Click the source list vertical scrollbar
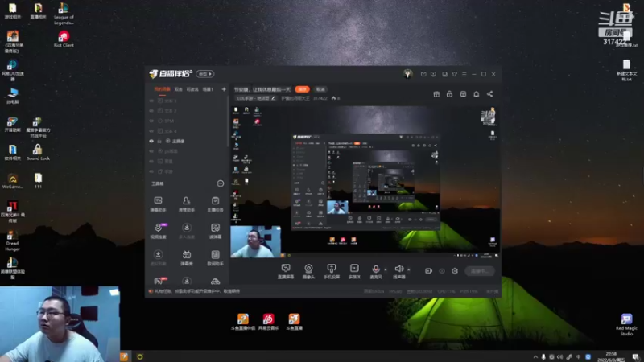Screen dimensions: 644x362 pos(228,121)
